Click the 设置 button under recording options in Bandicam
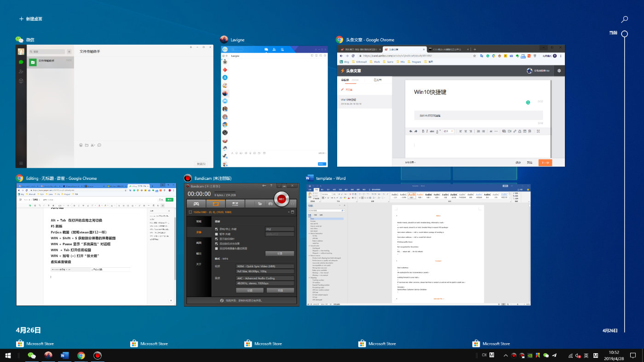 tap(280, 253)
